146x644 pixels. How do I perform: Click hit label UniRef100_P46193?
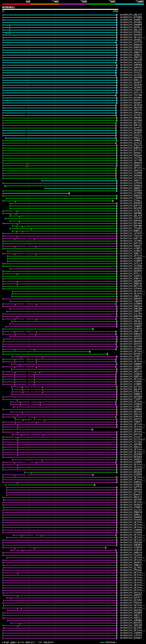[x=131, y=603]
